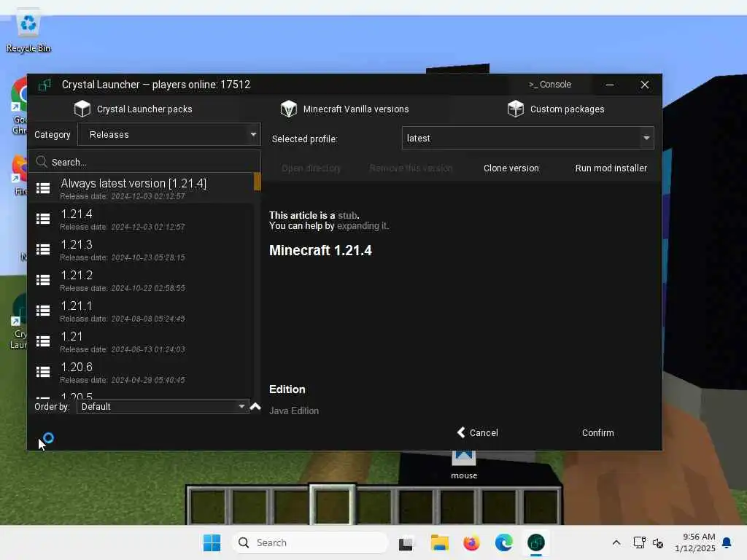The width and height of the screenshot is (747, 560).
Task: Open the Recycle Bin on desktop
Action: coord(28,29)
